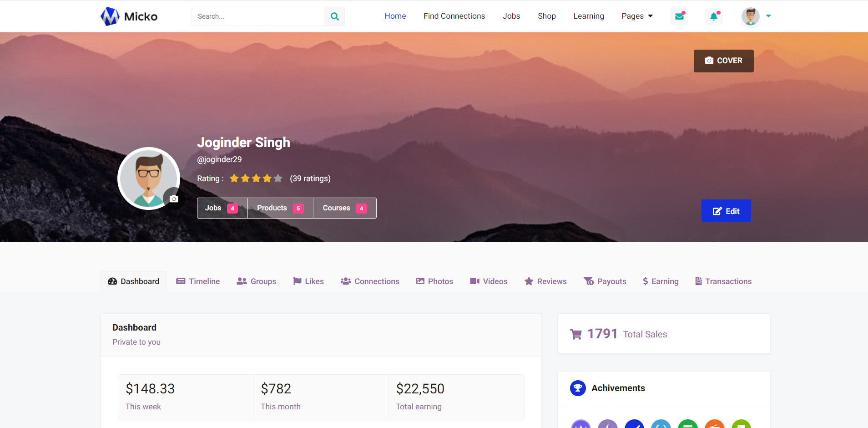868x428 pixels.
Task: Click the camera icon on profile avatar
Action: (x=174, y=199)
